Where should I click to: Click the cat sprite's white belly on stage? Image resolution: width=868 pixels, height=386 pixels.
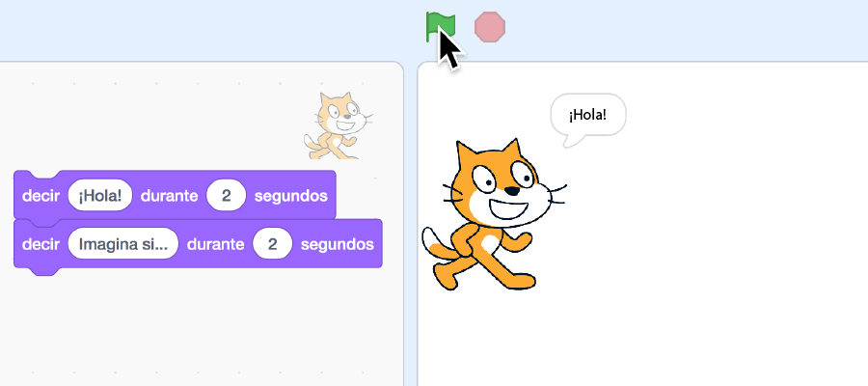[x=489, y=244]
